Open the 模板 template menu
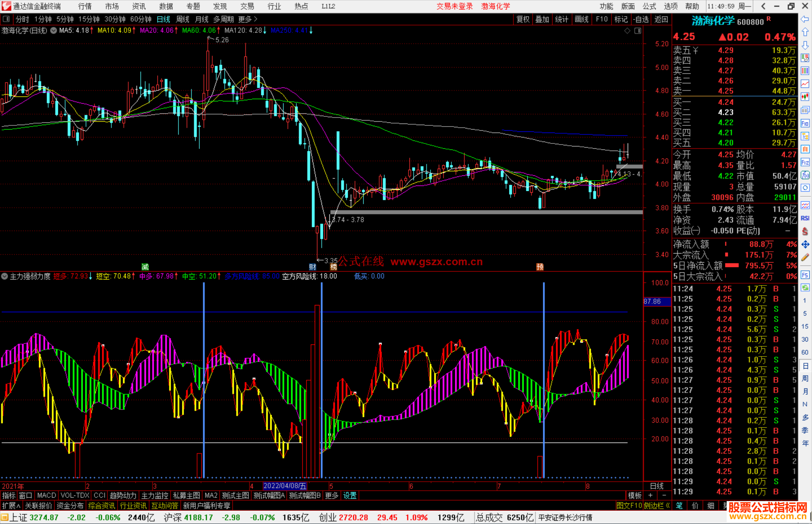Viewport: 812px width, 524px height. [635, 495]
